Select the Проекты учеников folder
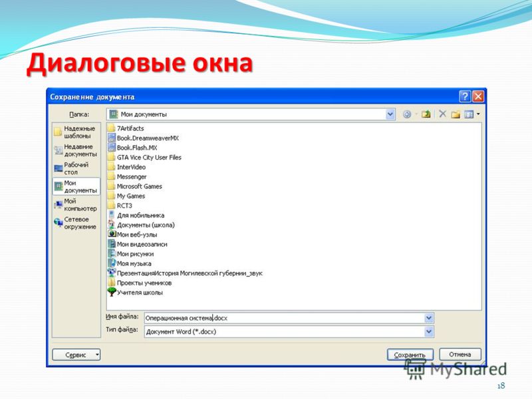532x399 pixels. tap(140, 283)
